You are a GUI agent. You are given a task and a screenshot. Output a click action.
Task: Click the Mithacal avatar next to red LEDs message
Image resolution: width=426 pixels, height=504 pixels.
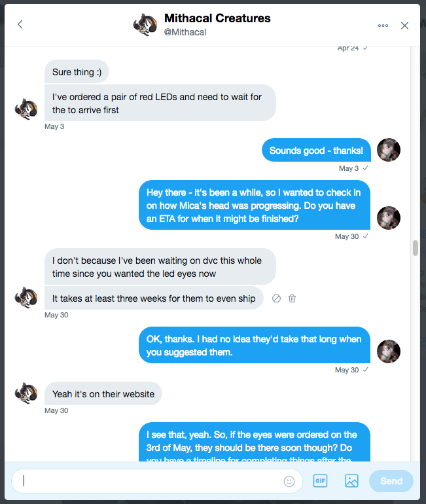tap(26, 109)
